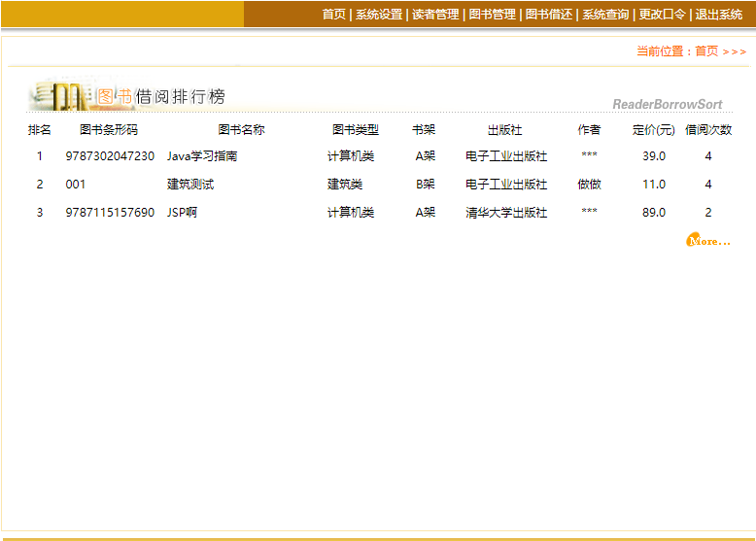Click borrow count 4 in Java学习指南 row
This screenshot has width=756, height=541.
click(x=707, y=156)
